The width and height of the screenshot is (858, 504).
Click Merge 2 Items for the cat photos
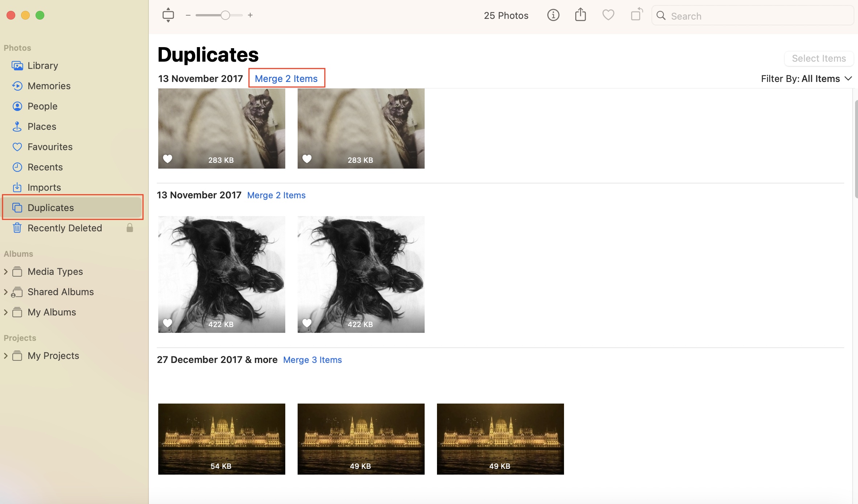286,79
